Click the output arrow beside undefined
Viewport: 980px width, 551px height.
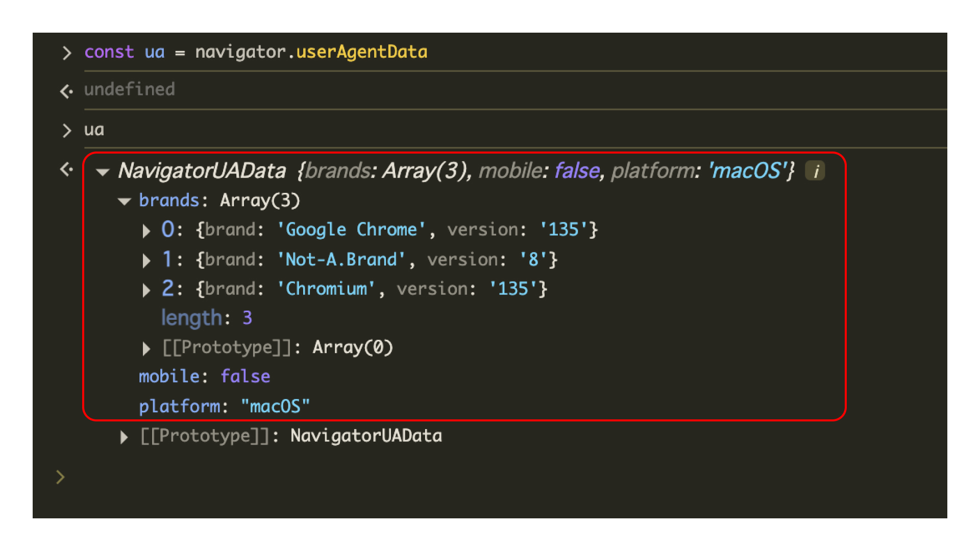coord(66,91)
